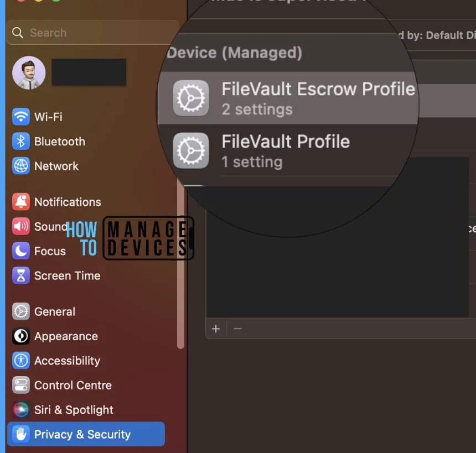Viewport: 476px width, 453px height.
Task: Click the General gear icon
Action: [21, 311]
